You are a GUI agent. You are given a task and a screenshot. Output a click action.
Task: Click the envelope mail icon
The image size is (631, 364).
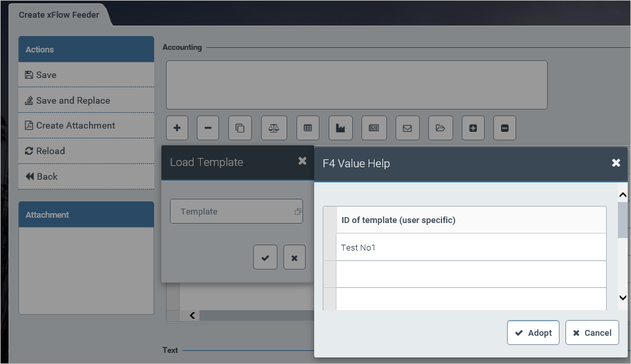point(407,129)
